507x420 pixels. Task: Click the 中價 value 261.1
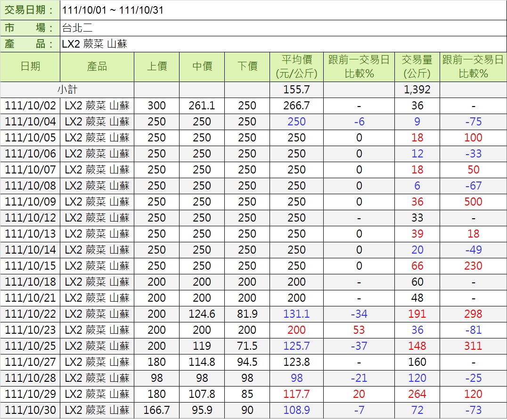[202, 106]
